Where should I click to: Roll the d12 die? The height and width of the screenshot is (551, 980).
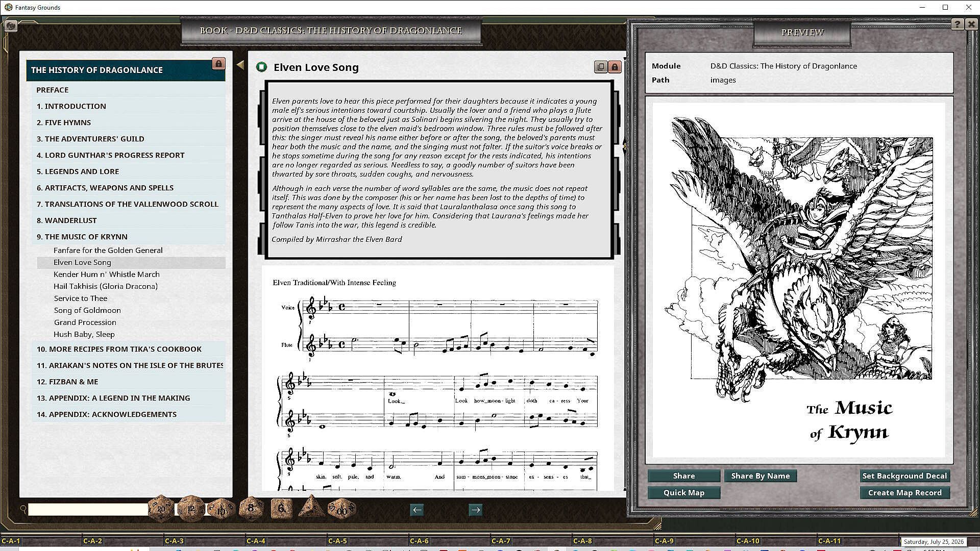191,509
